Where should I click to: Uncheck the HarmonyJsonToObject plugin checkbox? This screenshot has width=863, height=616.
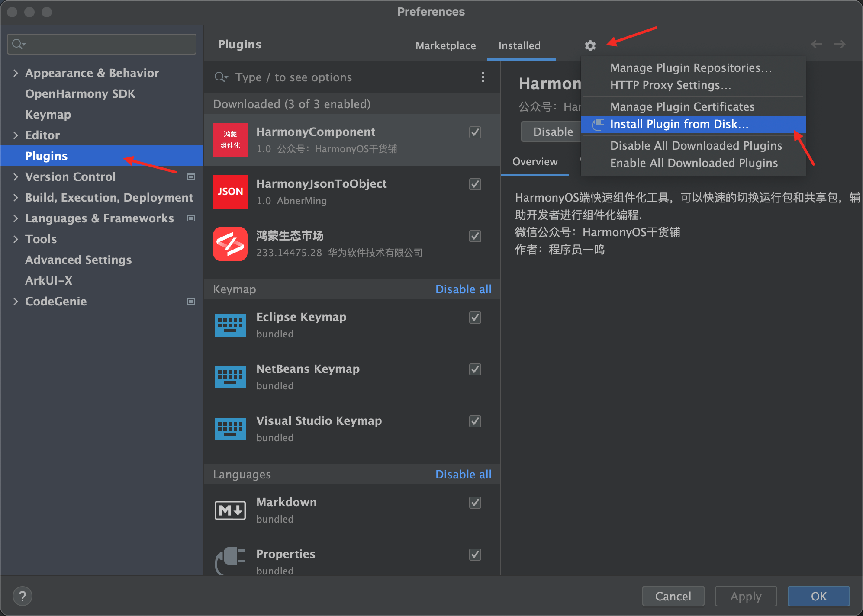pyautogui.click(x=475, y=184)
